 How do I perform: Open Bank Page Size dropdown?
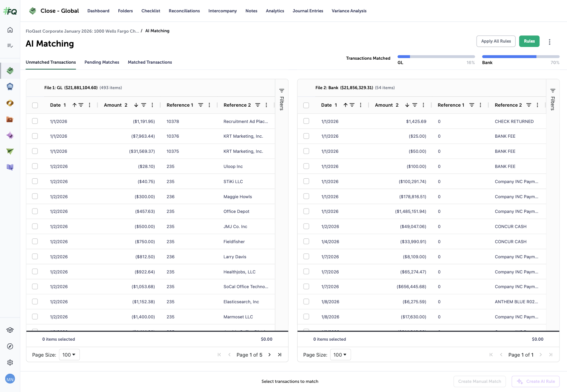(340, 355)
